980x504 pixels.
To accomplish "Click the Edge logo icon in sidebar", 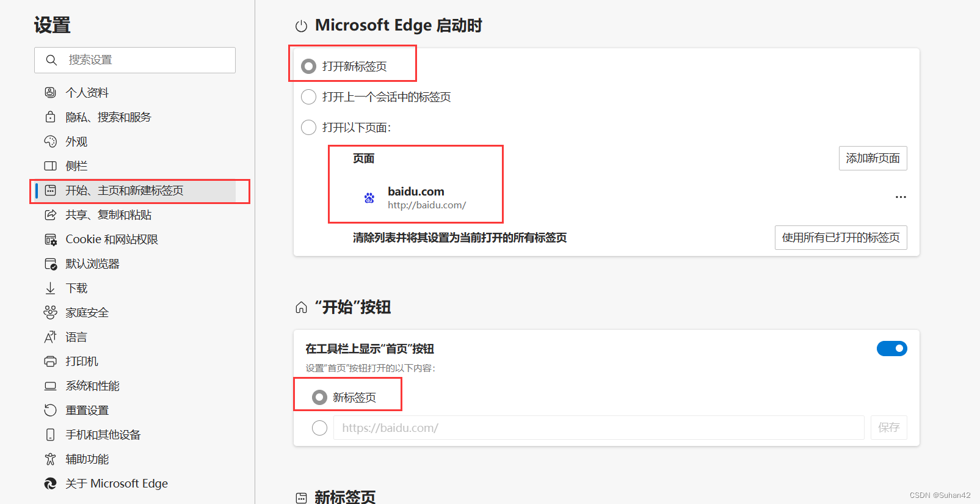I will click(x=51, y=483).
